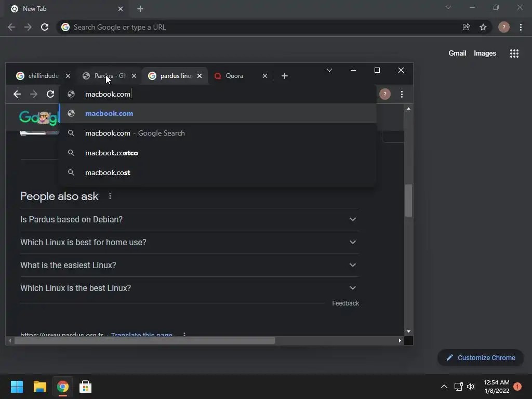
Task: Click the Google logo in the front window
Action: (x=39, y=117)
